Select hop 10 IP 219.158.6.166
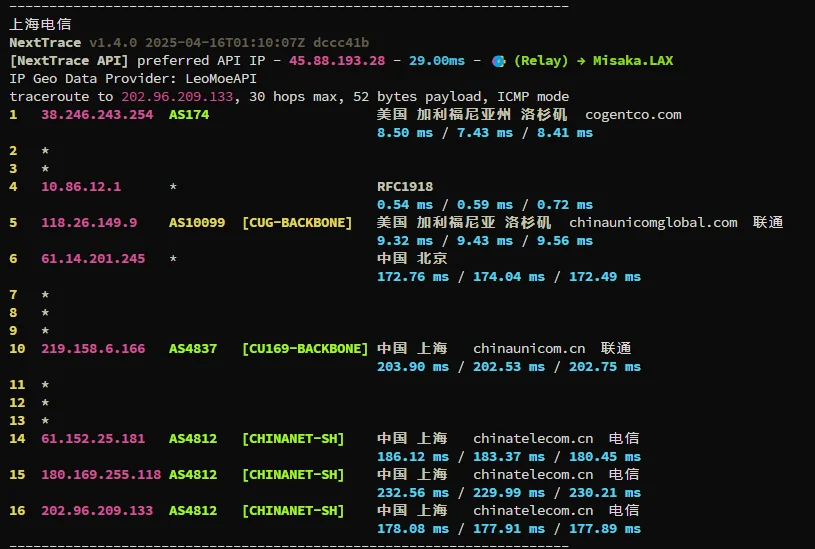The width and height of the screenshot is (815, 549). pyautogui.click(x=93, y=349)
